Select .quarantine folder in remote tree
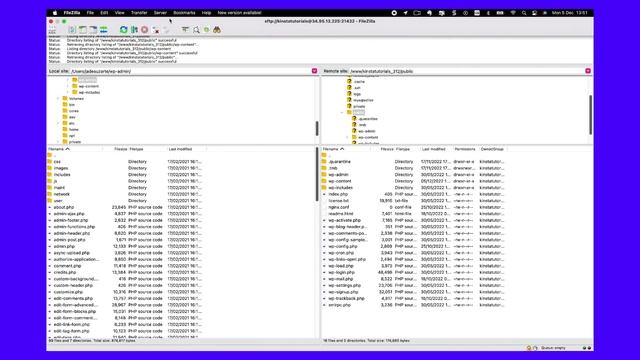This screenshot has width=640, height=360. [x=368, y=119]
